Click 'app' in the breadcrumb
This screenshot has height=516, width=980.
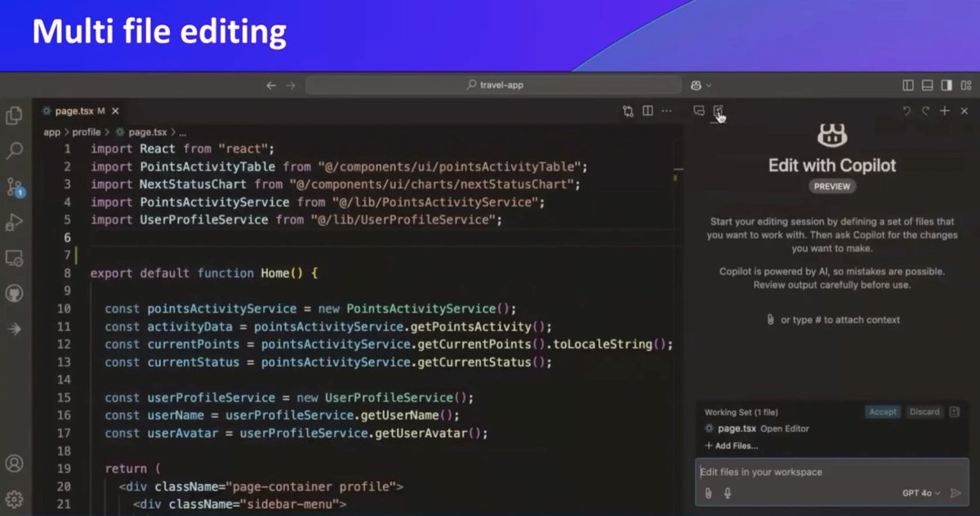coord(52,131)
